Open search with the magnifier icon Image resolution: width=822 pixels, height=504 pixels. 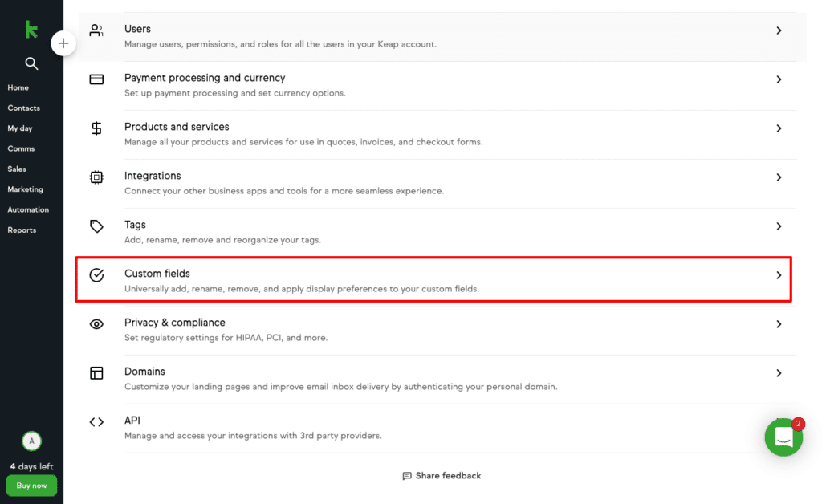31,63
